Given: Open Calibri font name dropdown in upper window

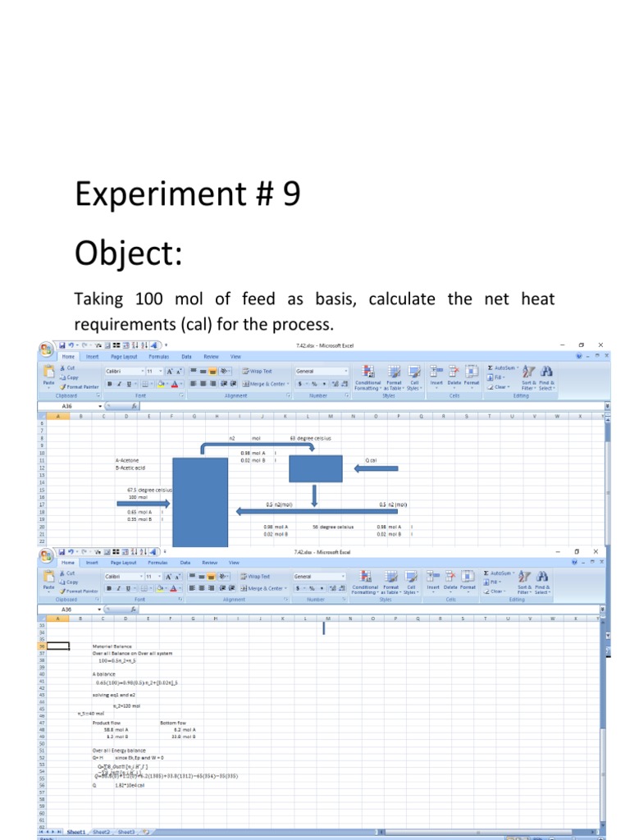Looking at the screenshot, I should click(143, 371).
